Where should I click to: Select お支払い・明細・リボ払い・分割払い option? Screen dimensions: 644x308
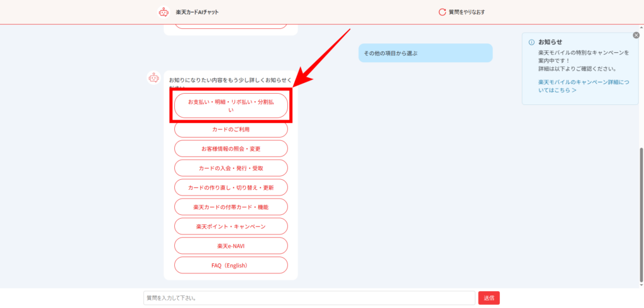click(230, 106)
